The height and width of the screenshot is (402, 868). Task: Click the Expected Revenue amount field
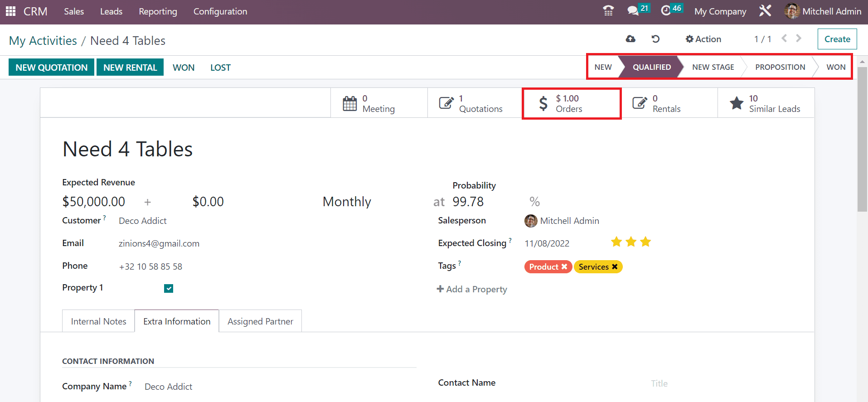point(94,202)
